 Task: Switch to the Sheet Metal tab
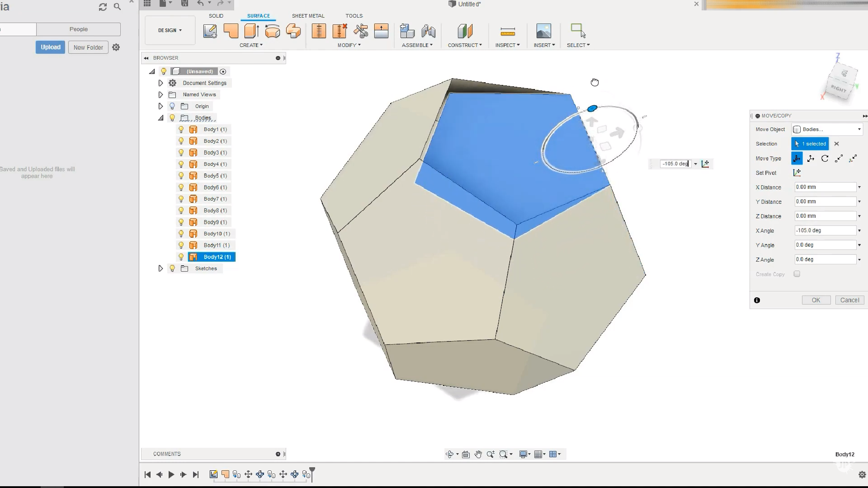[308, 16]
